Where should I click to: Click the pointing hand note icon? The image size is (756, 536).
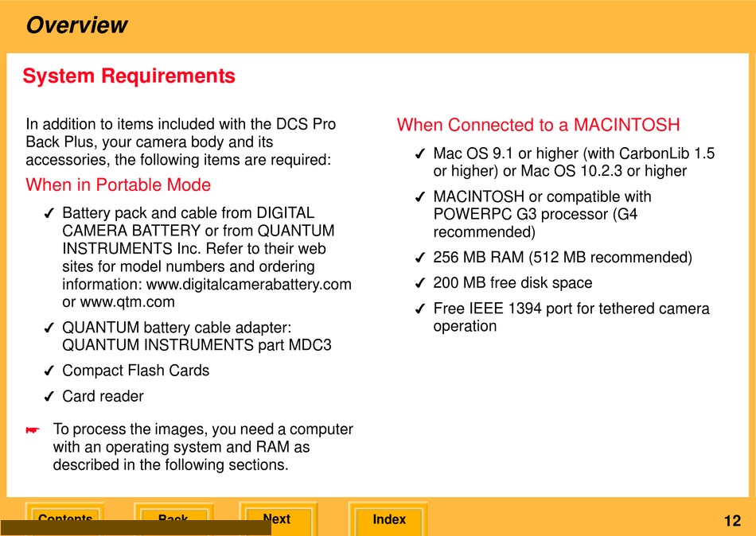32,430
